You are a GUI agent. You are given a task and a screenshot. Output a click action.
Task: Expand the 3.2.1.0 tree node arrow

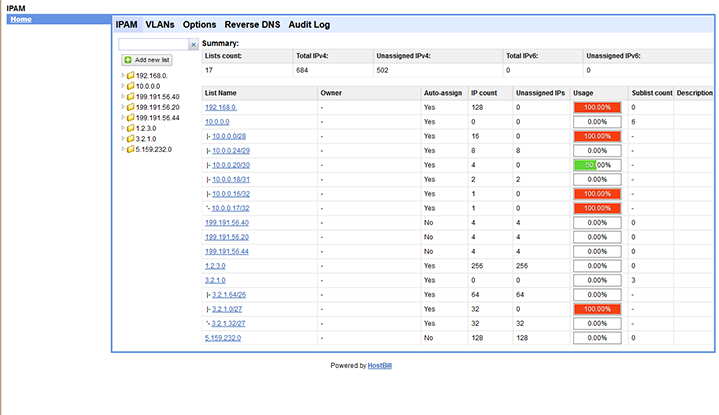tap(123, 138)
